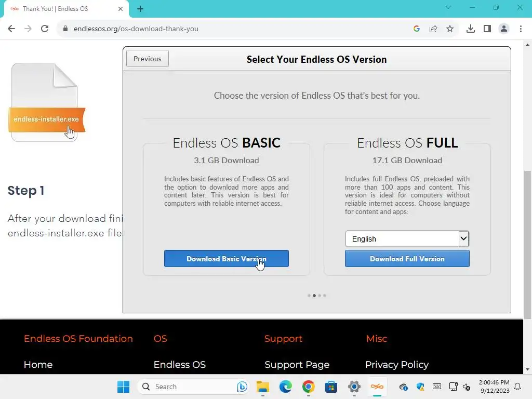
Task: Open the Endless OS footer link
Action: 179,364
